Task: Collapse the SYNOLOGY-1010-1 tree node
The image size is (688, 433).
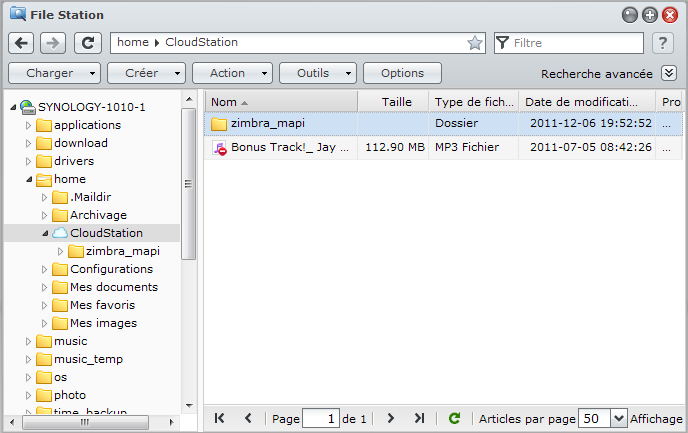Action: pyautogui.click(x=13, y=107)
